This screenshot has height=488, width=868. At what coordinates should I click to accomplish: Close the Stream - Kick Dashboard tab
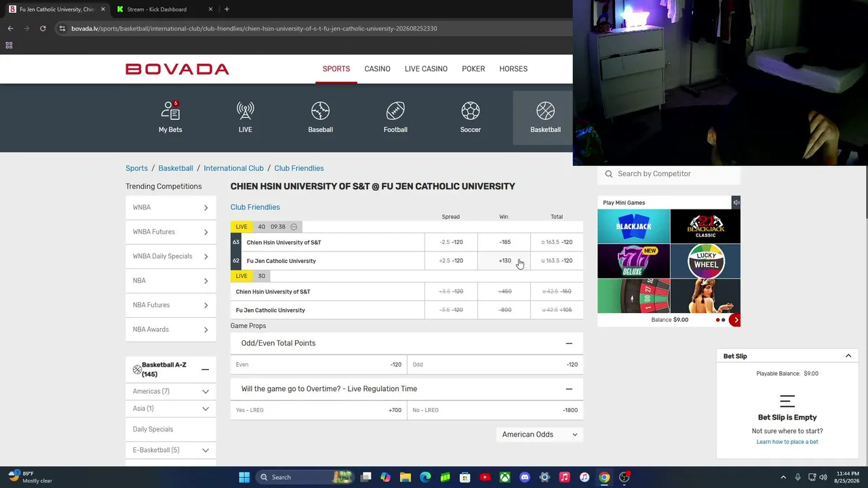click(x=210, y=9)
